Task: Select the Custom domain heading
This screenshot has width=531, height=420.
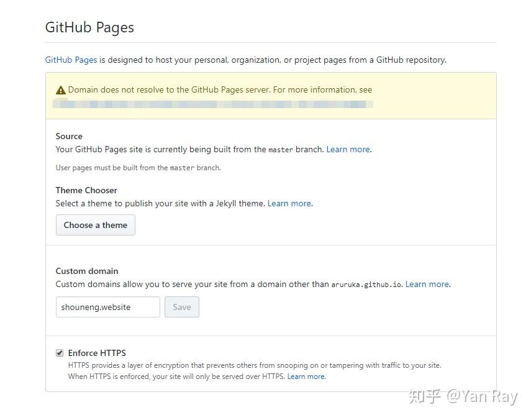Action: [87, 271]
